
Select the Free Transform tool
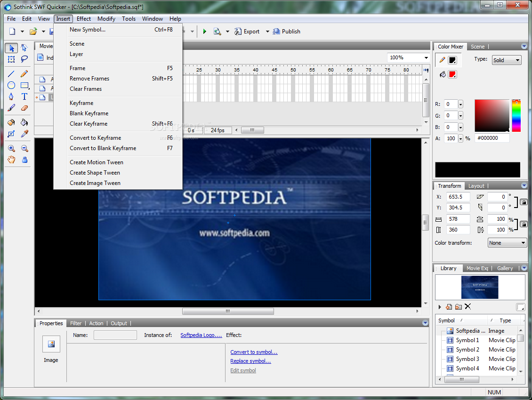(x=11, y=59)
